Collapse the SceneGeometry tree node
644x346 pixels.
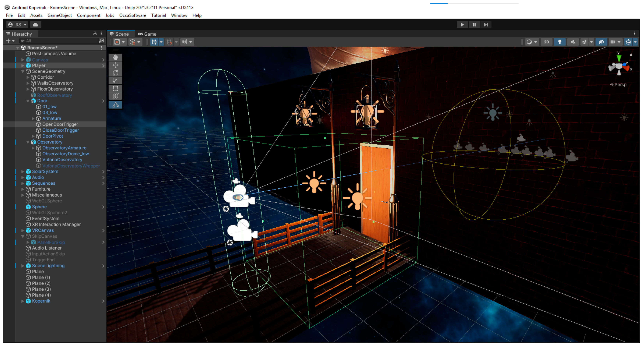coord(23,72)
